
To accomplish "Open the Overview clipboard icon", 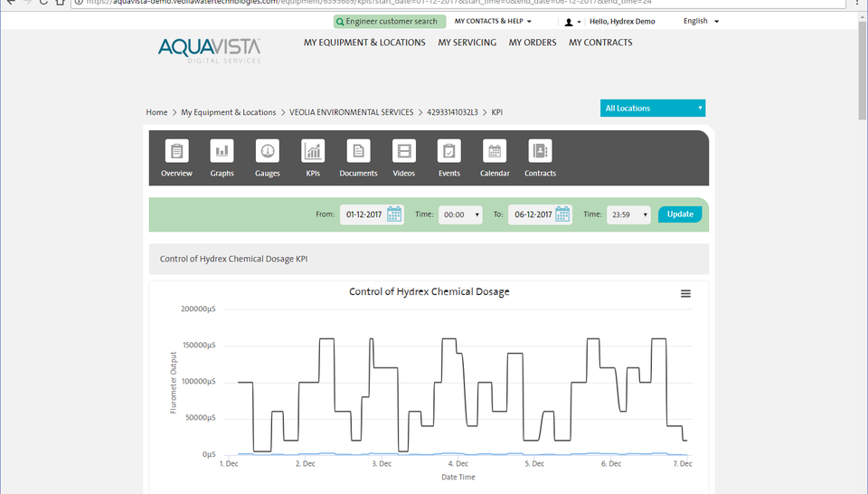I will pos(176,150).
